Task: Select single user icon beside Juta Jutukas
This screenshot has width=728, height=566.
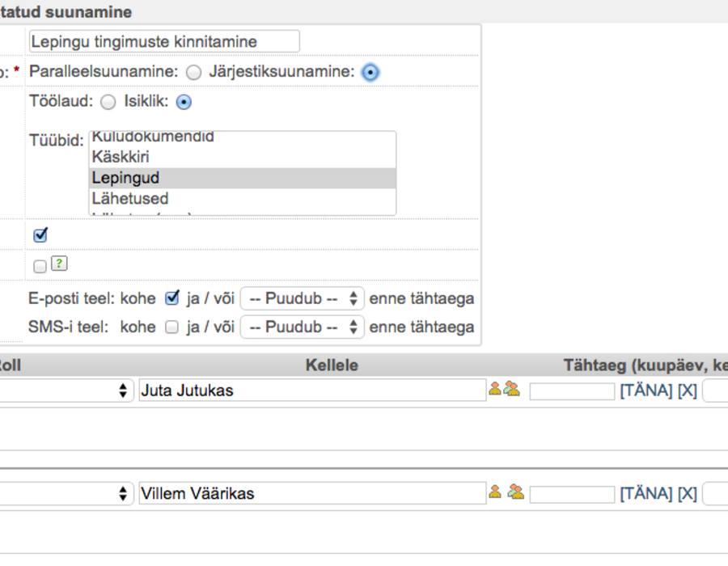Action: 495,389
